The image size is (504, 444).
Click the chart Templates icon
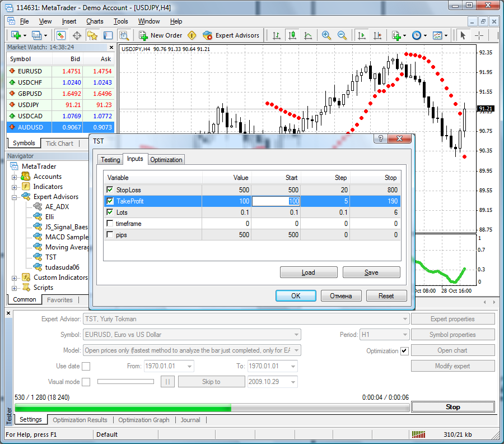(x=437, y=35)
